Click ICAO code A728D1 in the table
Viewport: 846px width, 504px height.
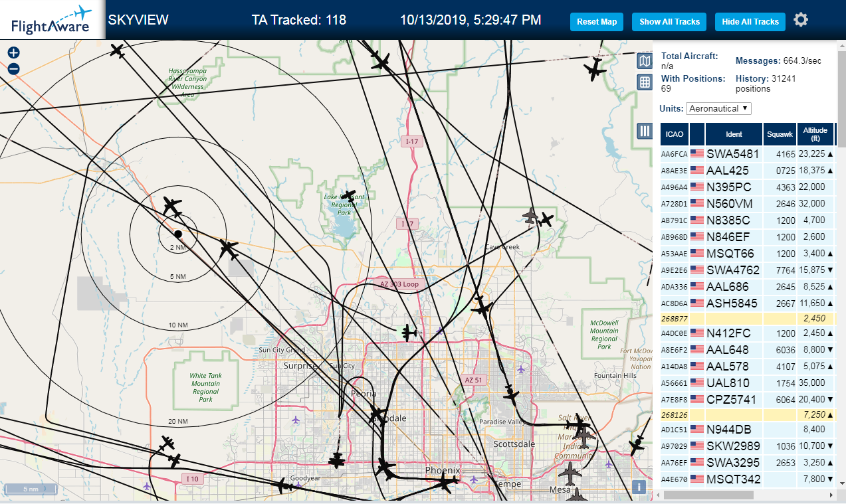click(x=673, y=204)
